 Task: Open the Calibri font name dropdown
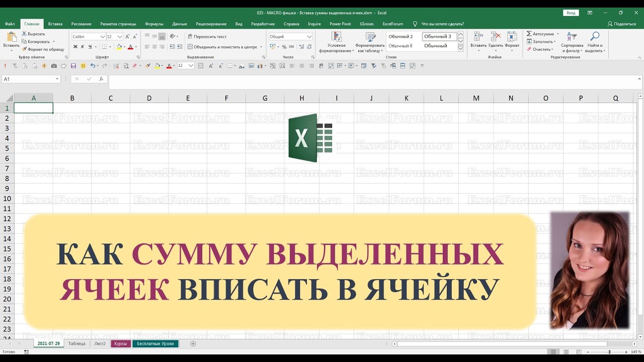[x=103, y=37]
